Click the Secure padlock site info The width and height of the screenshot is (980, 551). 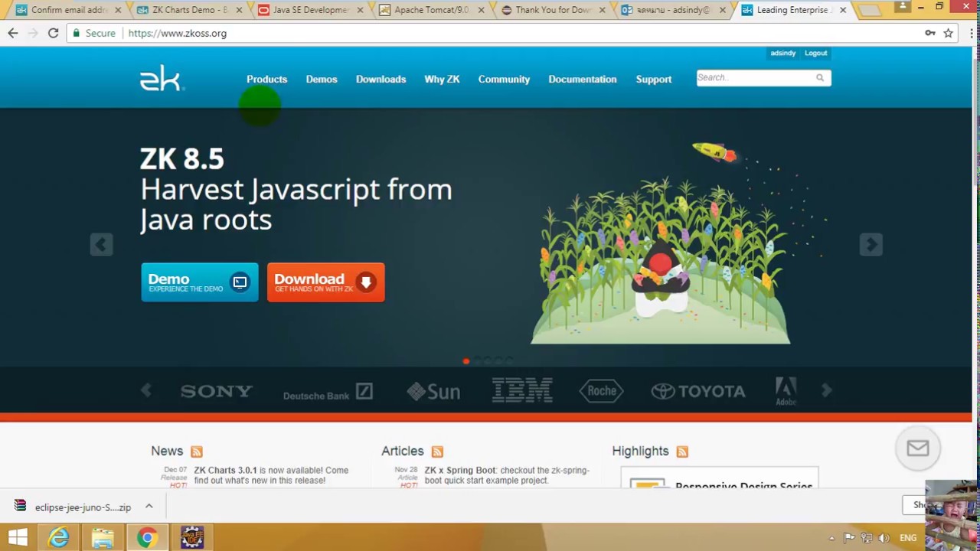click(93, 33)
